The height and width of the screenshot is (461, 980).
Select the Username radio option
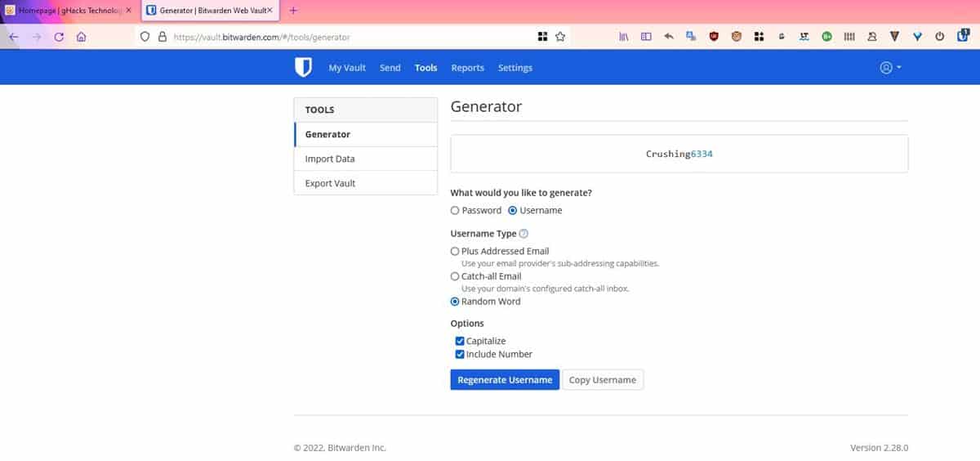point(513,210)
